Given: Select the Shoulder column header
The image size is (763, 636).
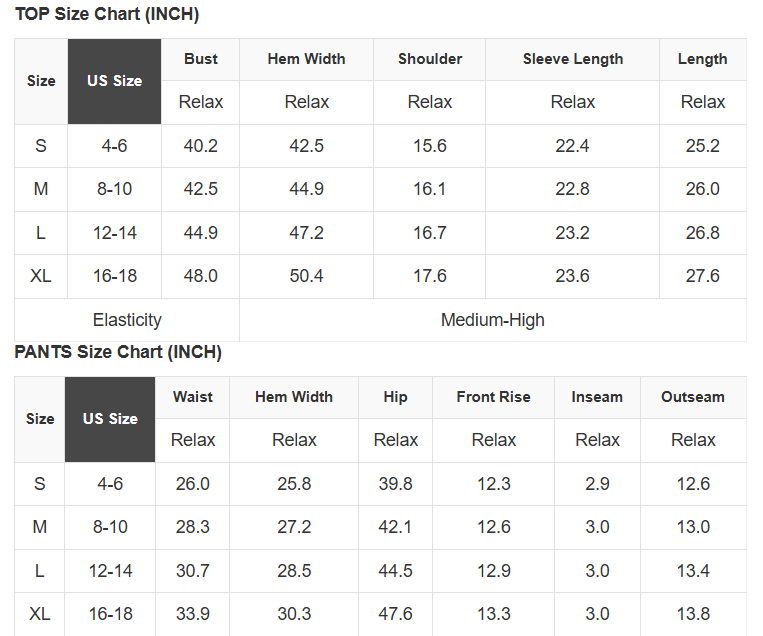Looking at the screenshot, I should click(430, 59).
